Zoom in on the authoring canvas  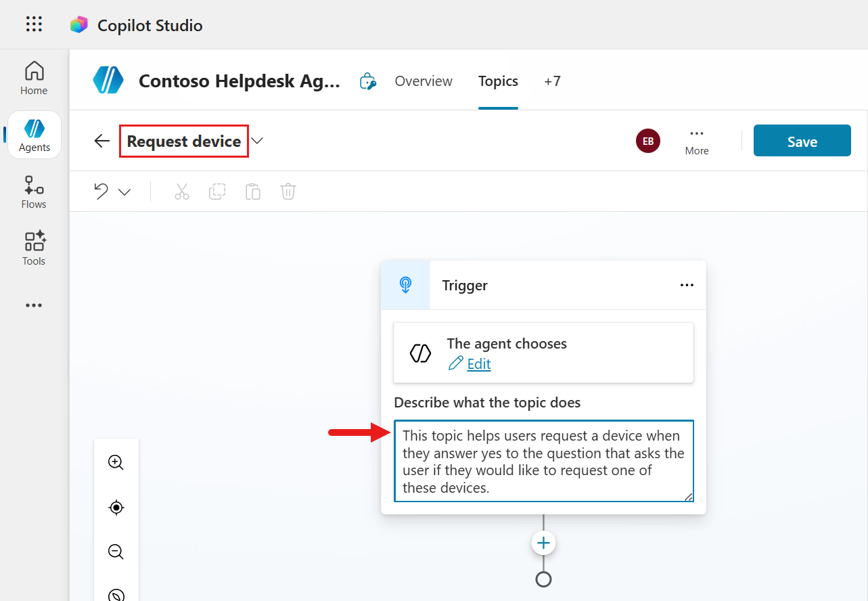[116, 462]
